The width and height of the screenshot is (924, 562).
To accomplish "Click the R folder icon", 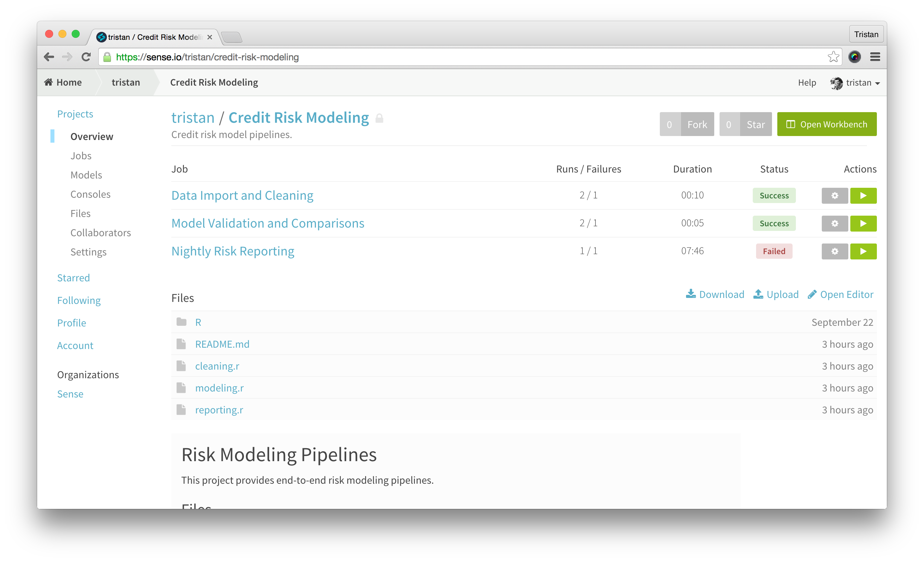I will point(182,322).
